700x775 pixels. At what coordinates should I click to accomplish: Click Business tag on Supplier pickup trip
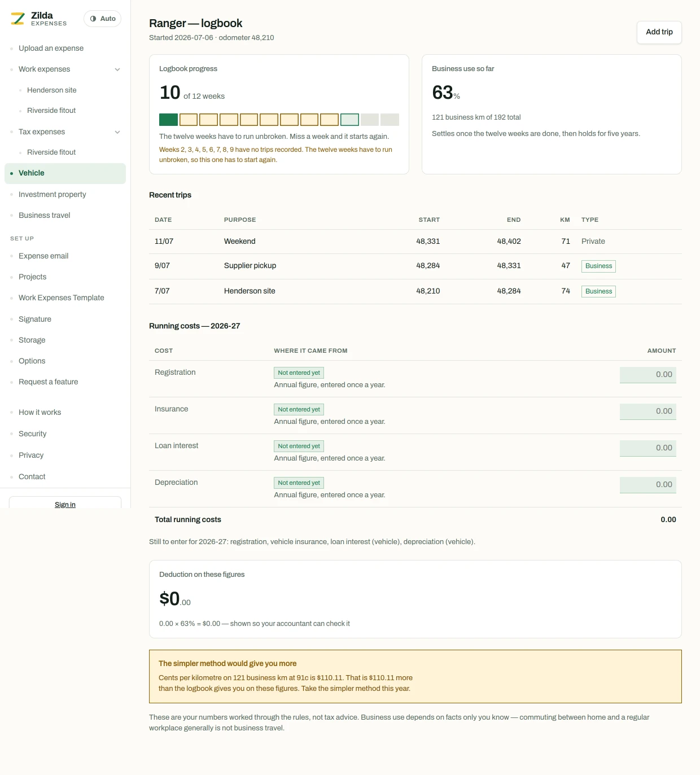tap(598, 266)
